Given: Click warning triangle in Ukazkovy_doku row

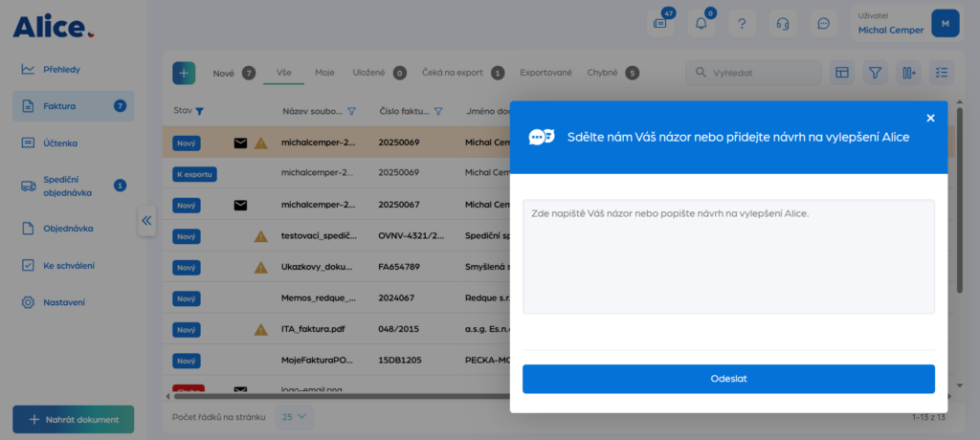Looking at the screenshot, I should pos(260,267).
